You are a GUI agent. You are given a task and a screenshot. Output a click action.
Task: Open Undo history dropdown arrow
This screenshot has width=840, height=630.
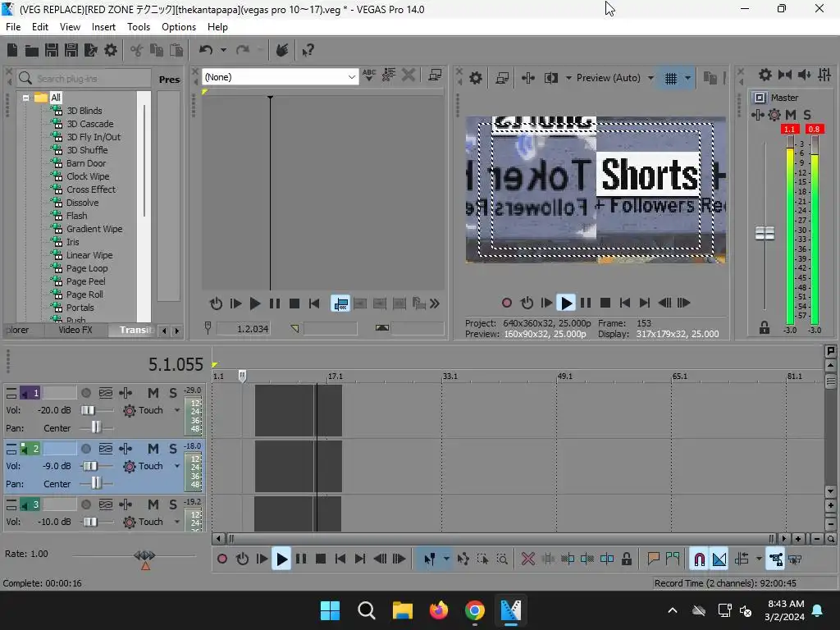coord(223,50)
